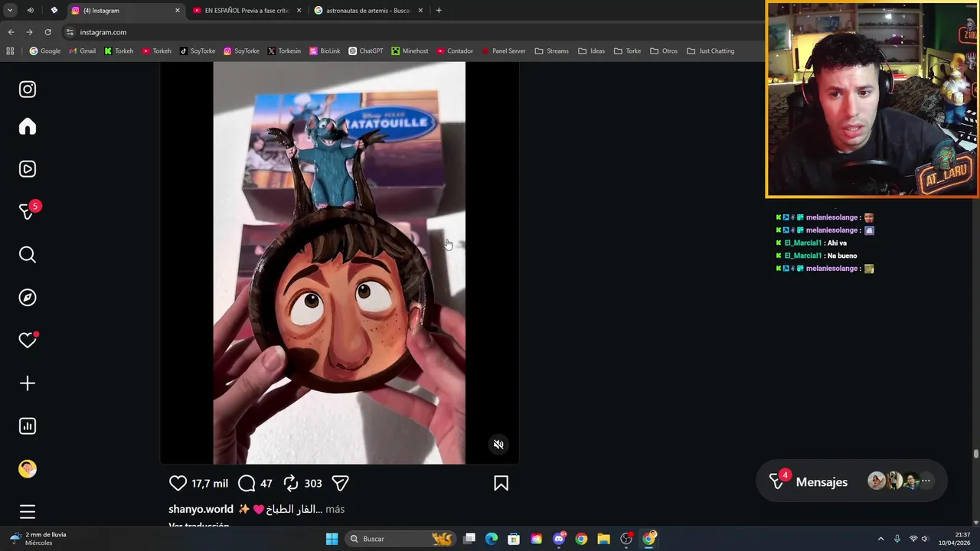Create a new post with plus icon

(x=28, y=383)
